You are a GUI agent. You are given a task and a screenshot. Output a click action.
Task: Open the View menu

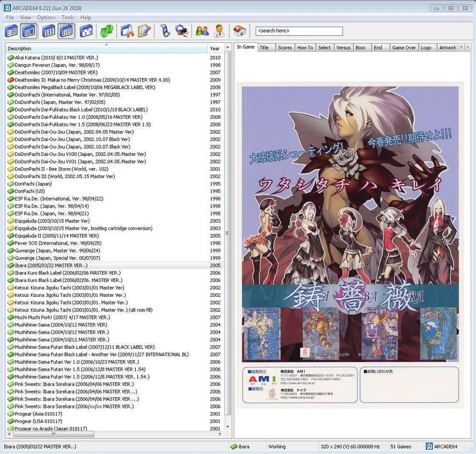click(x=26, y=17)
